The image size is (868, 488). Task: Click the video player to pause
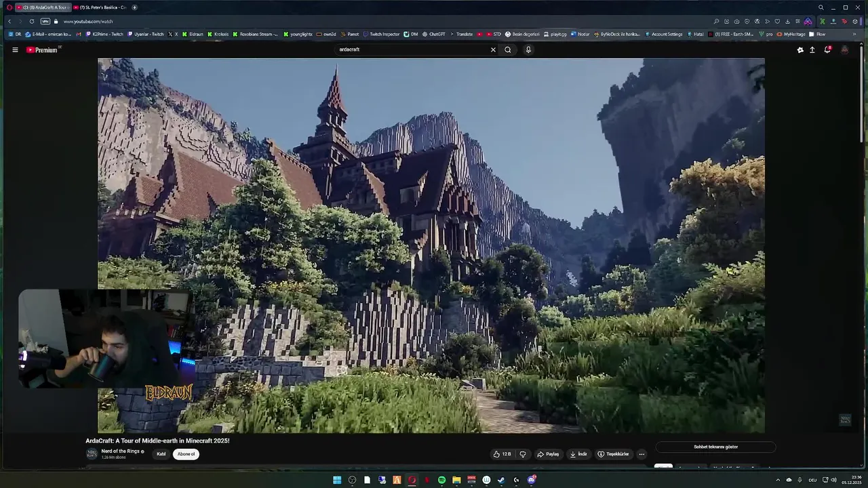pos(431,245)
